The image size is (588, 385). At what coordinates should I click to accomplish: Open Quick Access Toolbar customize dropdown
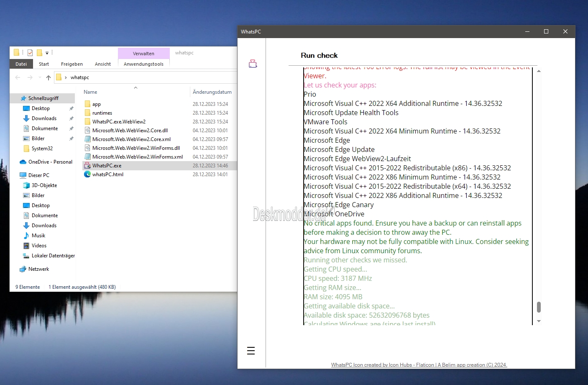click(x=47, y=53)
